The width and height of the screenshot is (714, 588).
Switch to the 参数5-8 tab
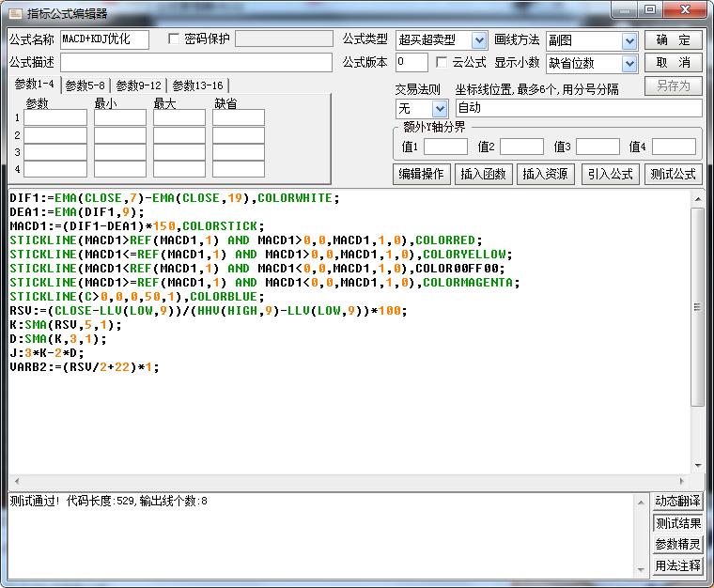85,85
